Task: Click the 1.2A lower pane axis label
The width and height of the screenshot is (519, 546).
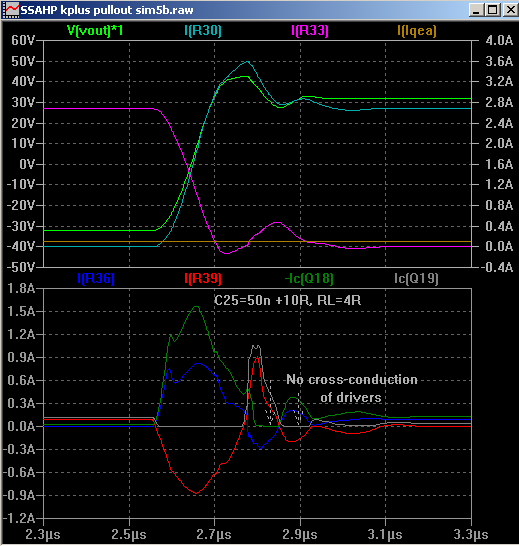Action: pyautogui.click(x=21, y=335)
